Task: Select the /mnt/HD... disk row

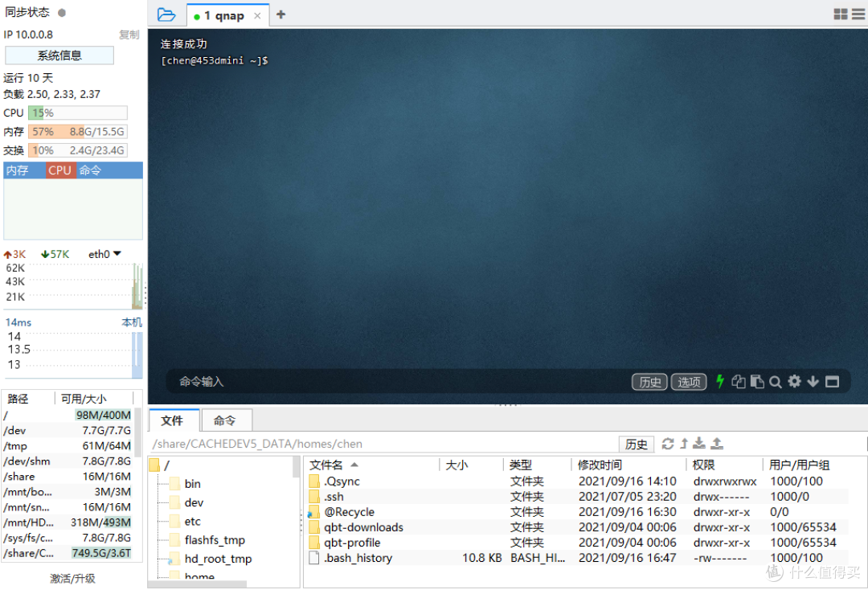Action: 68,522
